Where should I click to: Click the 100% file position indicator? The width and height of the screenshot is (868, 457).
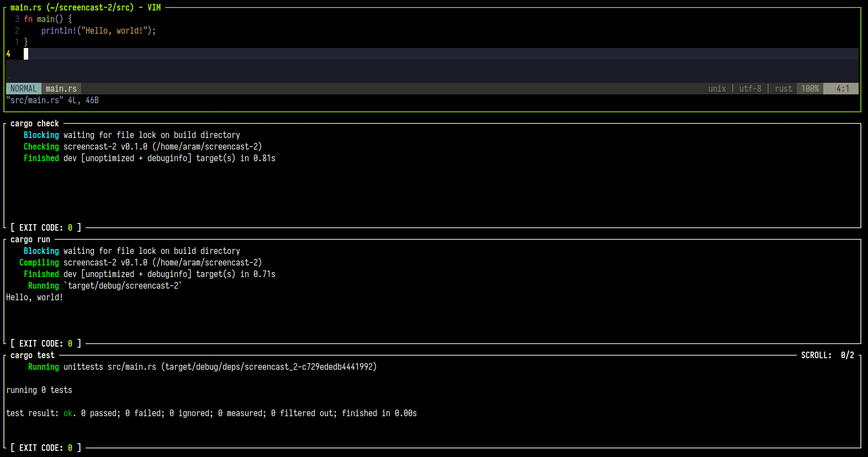click(x=810, y=89)
